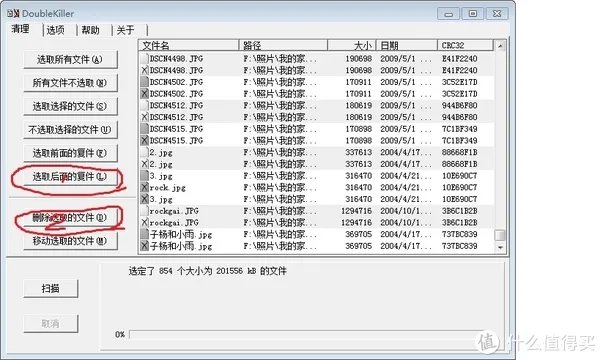
Task: Click the 所有文件不选取(N) button
Action: tap(70, 83)
